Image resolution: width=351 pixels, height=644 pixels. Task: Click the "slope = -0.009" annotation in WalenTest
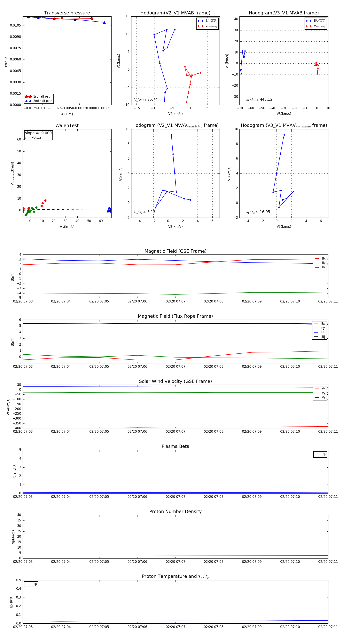[x=38, y=133]
